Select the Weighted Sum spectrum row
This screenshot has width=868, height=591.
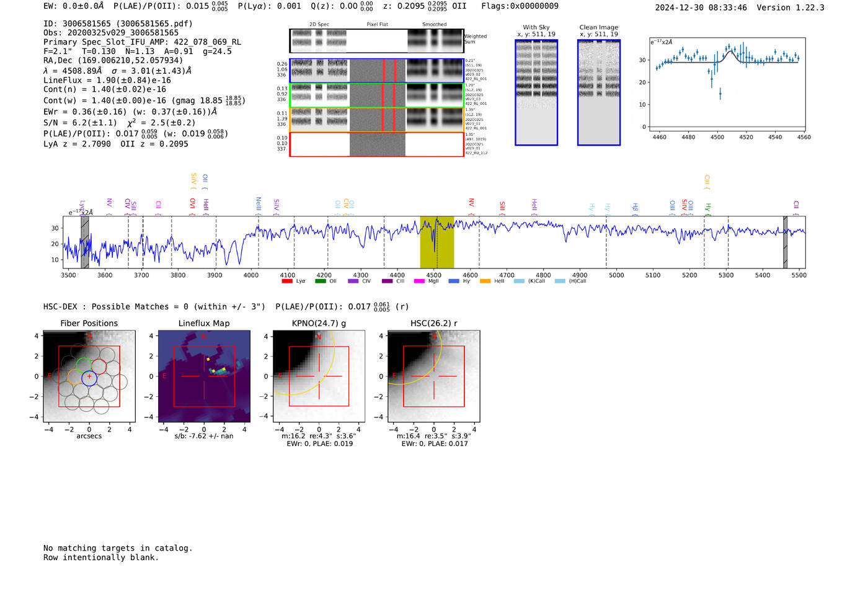pos(377,41)
